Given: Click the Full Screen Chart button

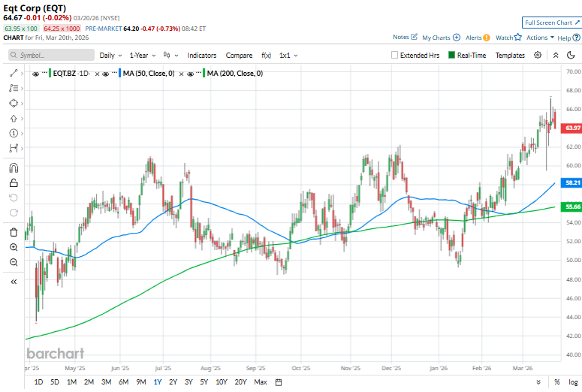Looking at the screenshot, I should pyautogui.click(x=551, y=23).
